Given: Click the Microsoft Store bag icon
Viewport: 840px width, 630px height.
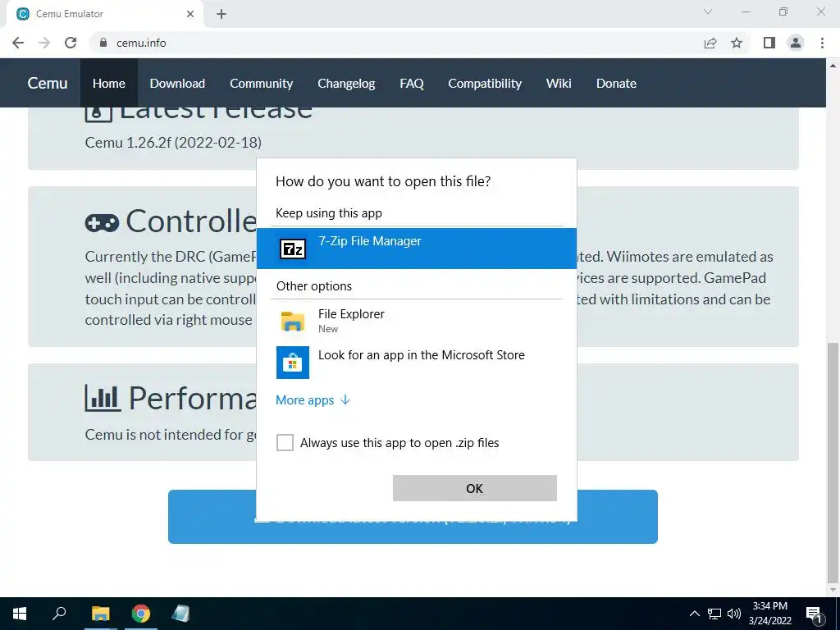Looking at the screenshot, I should click(x=293, y=363).
